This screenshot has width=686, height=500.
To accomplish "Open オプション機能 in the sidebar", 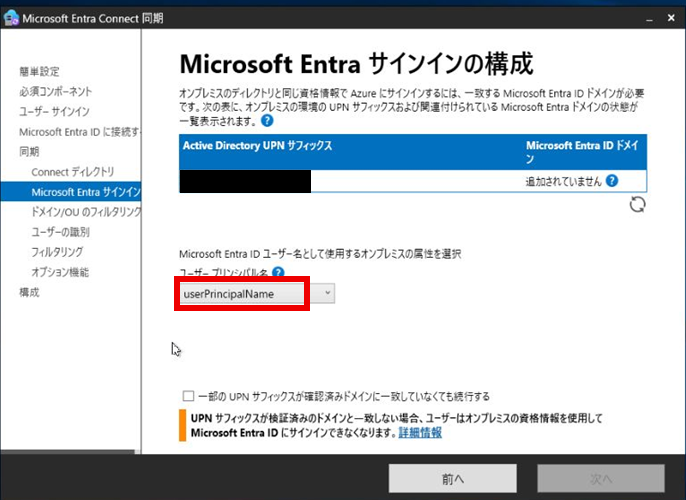I will [x=60, y=272].
